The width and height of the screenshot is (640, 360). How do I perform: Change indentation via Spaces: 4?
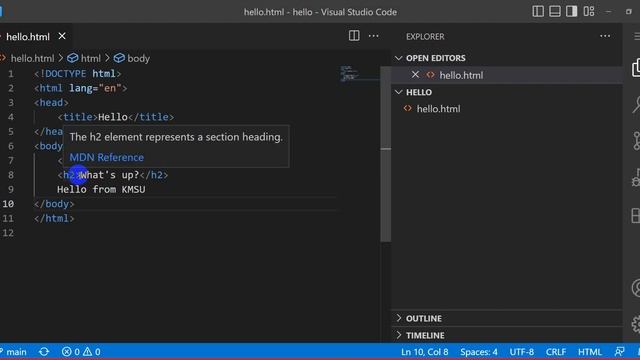point(479,352)
